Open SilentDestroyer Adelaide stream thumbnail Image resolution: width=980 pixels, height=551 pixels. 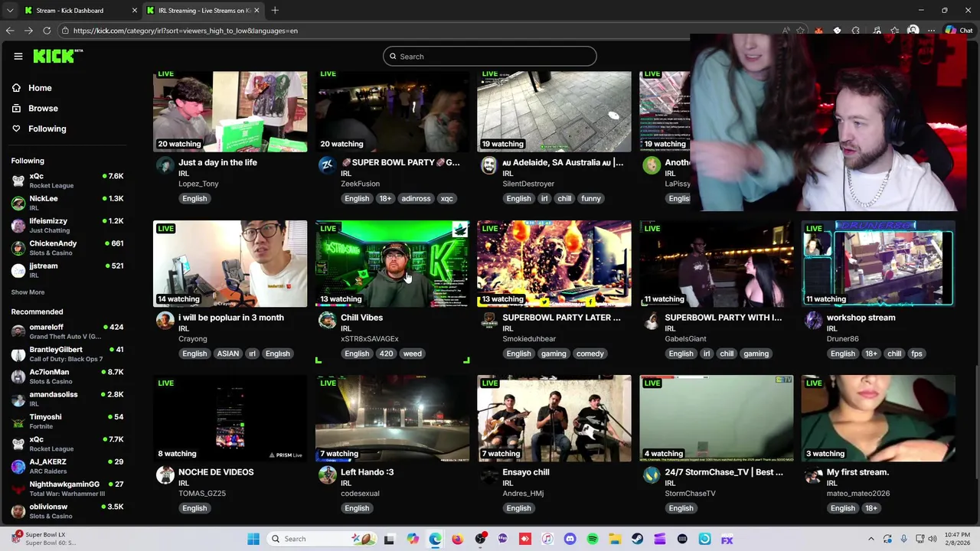(554, 112)
